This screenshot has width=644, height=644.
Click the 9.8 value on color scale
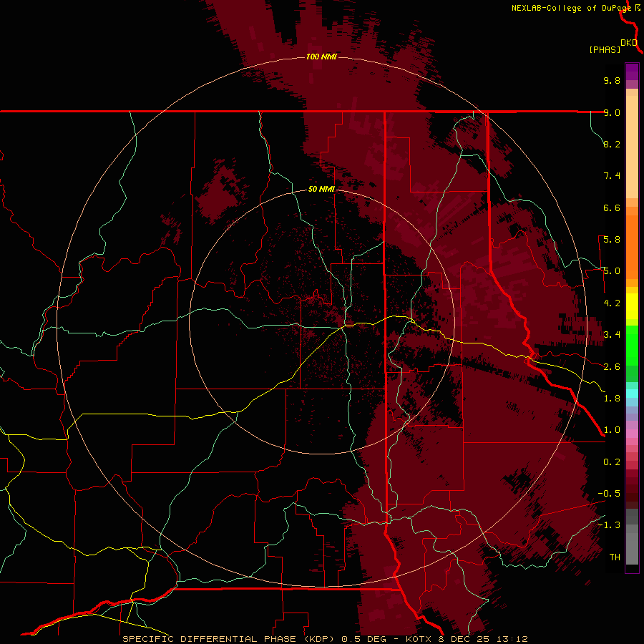[612, 80]
